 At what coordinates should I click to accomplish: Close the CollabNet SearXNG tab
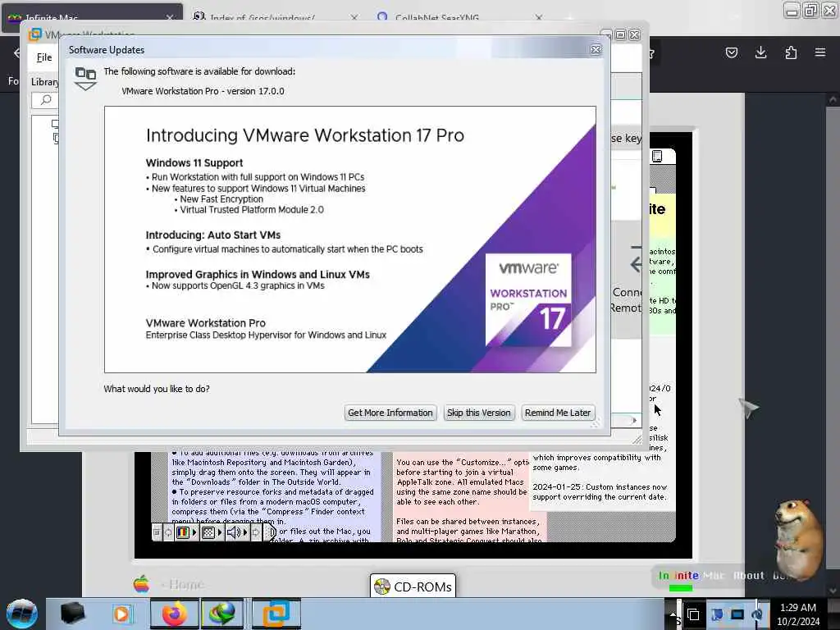(538, 18)
